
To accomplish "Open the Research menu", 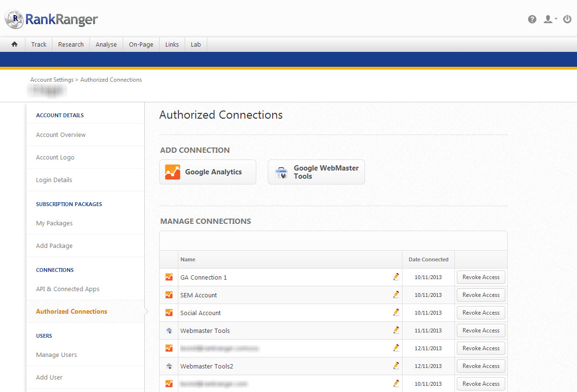I will (x=71, y=44).
